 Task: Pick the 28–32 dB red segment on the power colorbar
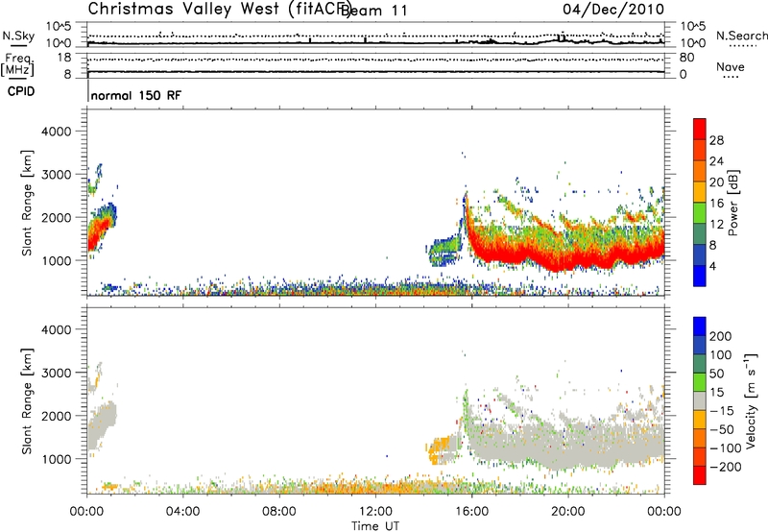700,129
